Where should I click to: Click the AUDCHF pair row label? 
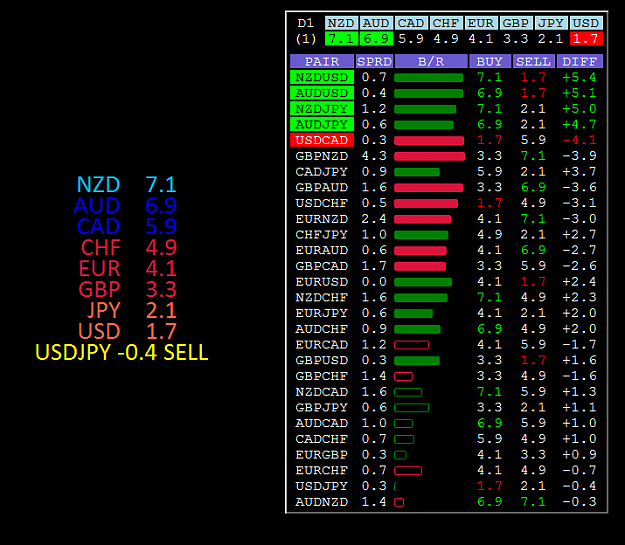(322, 329)
